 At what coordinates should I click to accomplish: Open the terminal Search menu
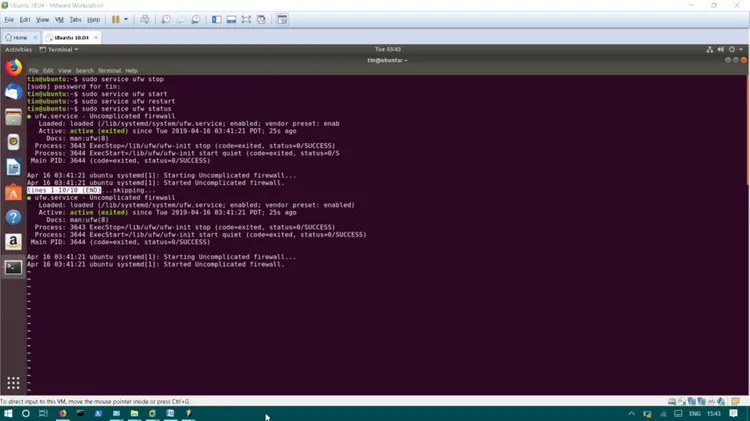pos(85,70)
